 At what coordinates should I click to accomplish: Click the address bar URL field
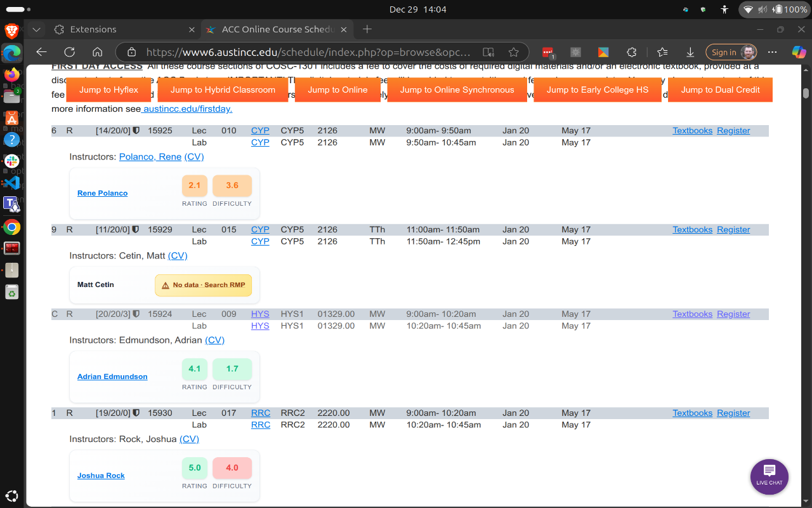click(x=308, y=52)
